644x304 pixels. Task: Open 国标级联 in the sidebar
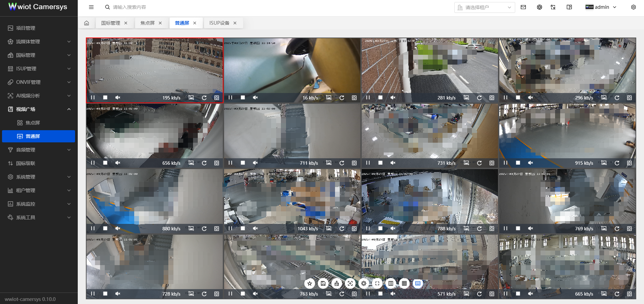(26, 163)
